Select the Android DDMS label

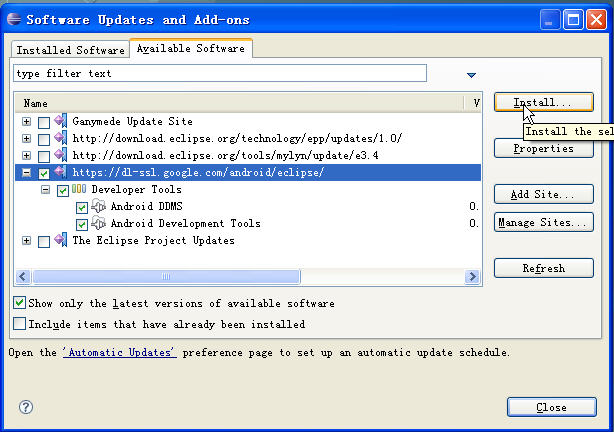tap(147, 206)
